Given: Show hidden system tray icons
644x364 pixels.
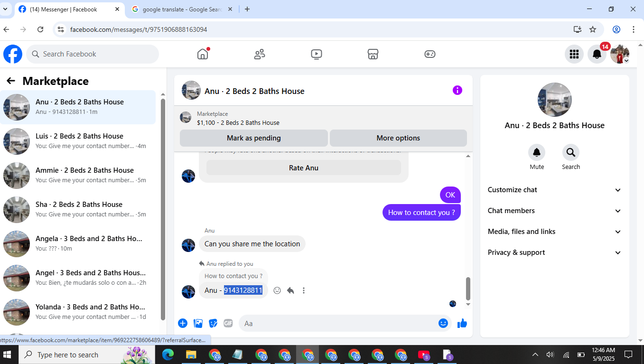Looking at the screenshot, I should (535, 355).
